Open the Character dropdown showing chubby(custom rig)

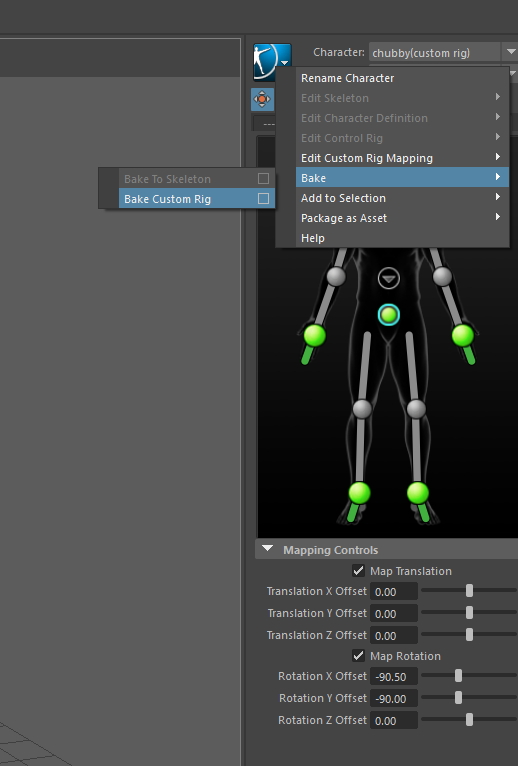(443, 52)
